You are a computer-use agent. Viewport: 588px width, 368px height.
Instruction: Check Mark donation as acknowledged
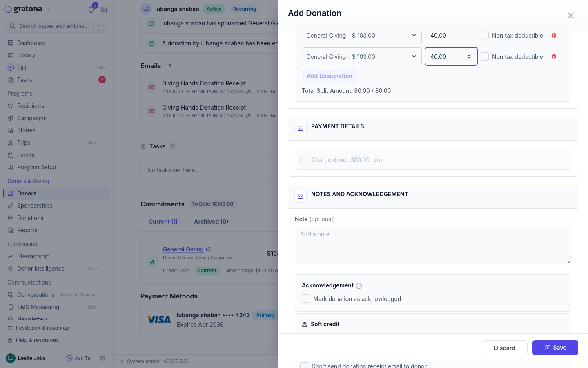[x=306, y=299]
